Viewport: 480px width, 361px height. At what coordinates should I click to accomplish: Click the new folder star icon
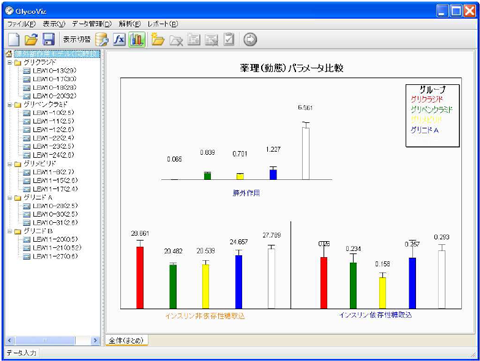point(158,40)
